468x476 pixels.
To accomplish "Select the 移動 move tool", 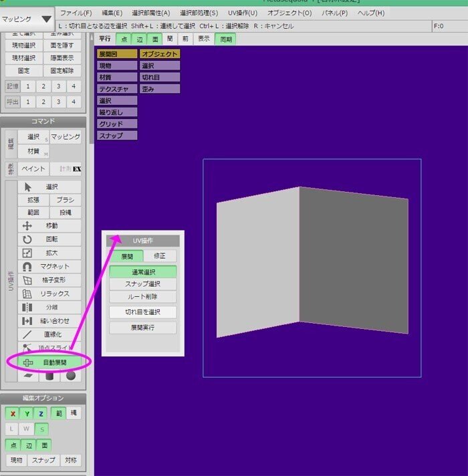I will (x=49, y=225).
